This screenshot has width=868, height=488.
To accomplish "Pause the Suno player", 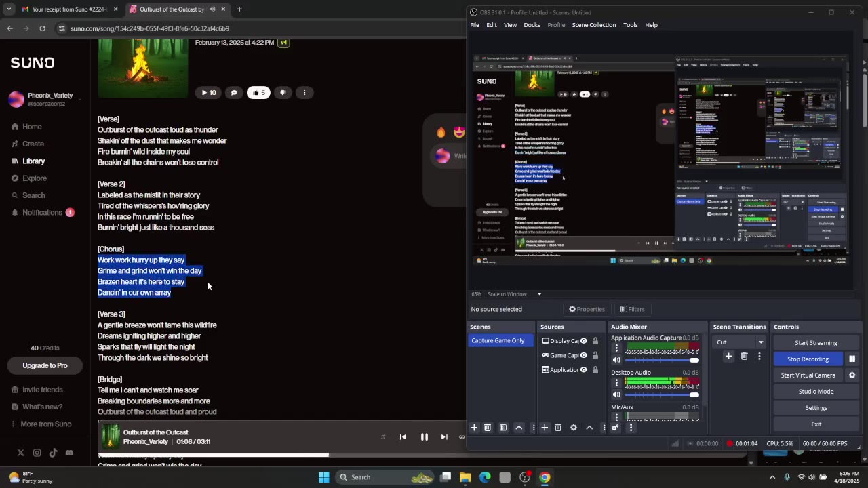I will point(425,437).
